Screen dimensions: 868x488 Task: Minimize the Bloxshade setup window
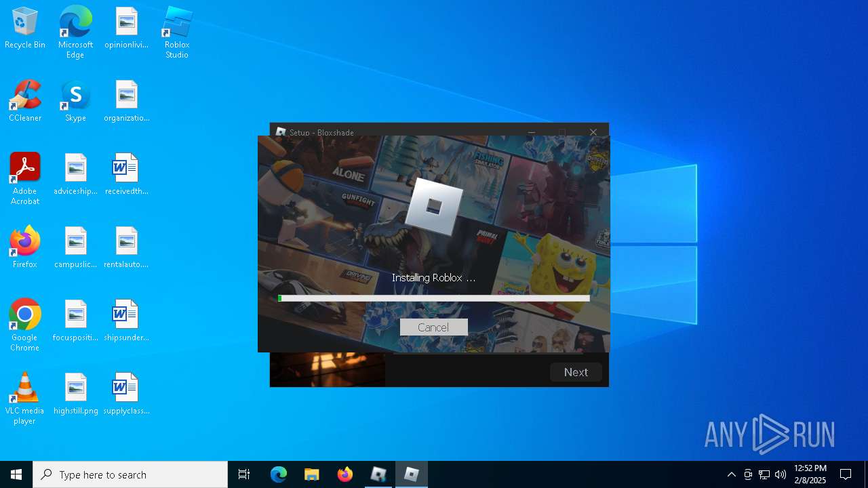[532, 132]
